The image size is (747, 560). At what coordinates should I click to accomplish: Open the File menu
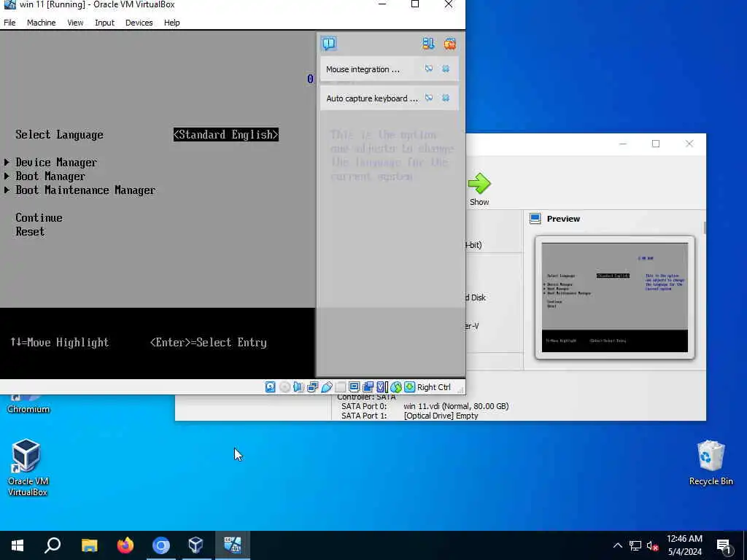[9, 23]
